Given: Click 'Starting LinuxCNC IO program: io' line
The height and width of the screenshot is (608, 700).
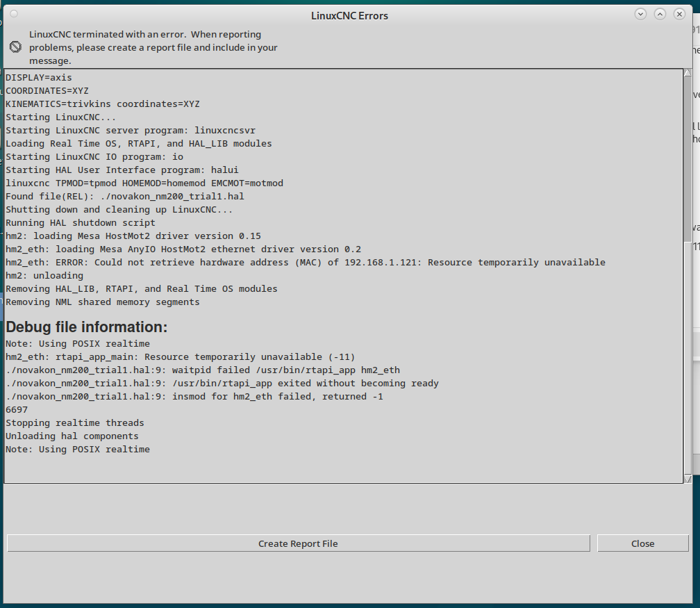Looking at the screenshot, I should [x=94, y=157].
